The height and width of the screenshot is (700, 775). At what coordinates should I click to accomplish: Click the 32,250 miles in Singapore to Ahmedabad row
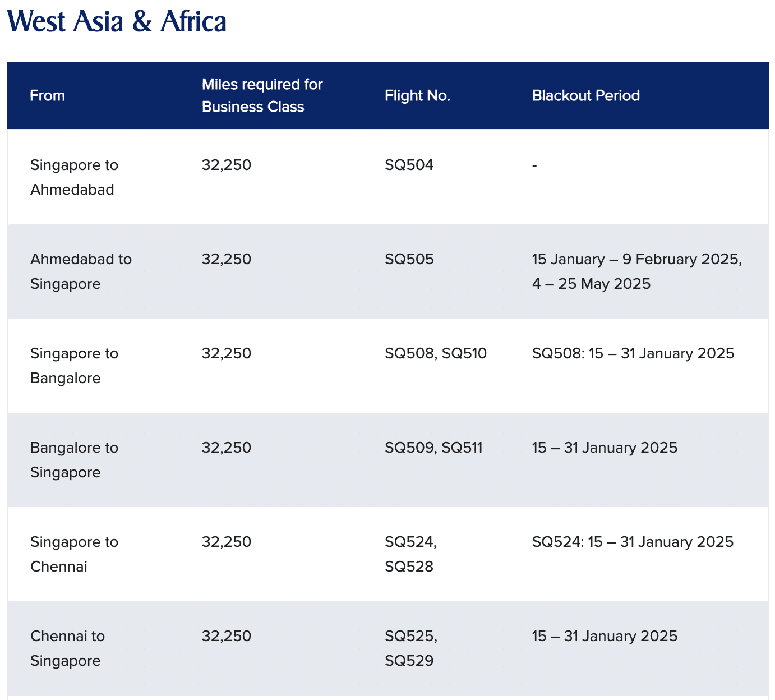[227, 165]
